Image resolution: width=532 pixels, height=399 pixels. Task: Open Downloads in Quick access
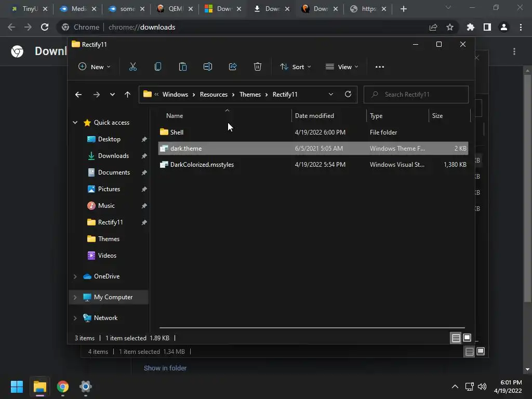113,156
